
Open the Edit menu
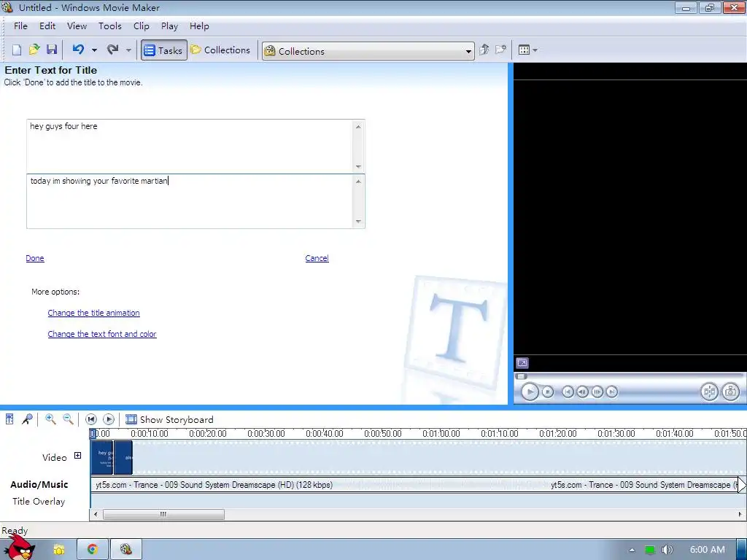[47, 26]
